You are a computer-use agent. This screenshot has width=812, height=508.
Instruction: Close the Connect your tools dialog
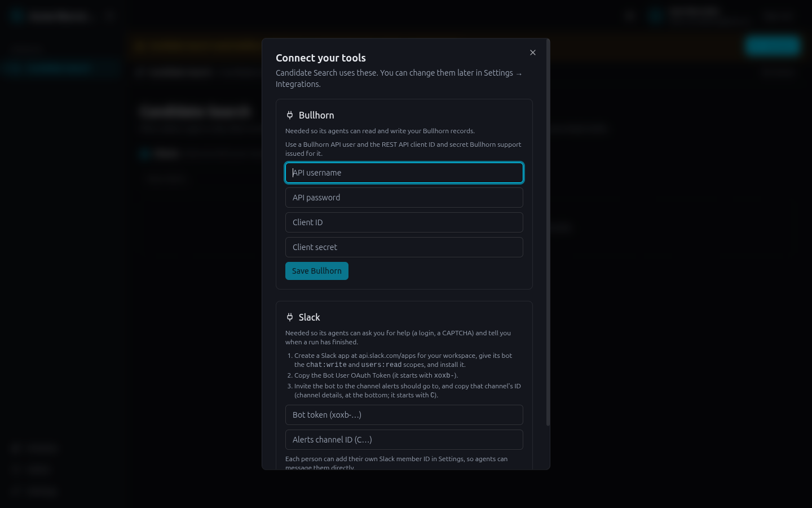point(533,52)
